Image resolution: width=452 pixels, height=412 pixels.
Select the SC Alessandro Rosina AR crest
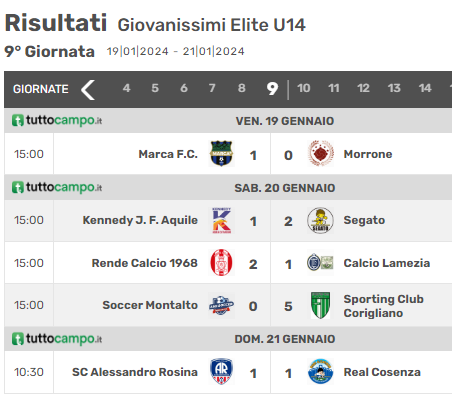click(221, 371)
